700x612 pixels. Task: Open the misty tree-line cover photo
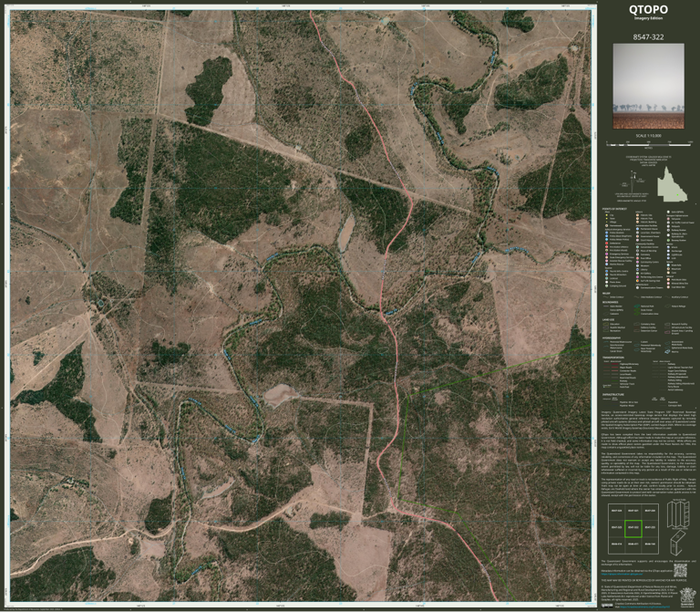pyautogui.click(x=648, y=86)
